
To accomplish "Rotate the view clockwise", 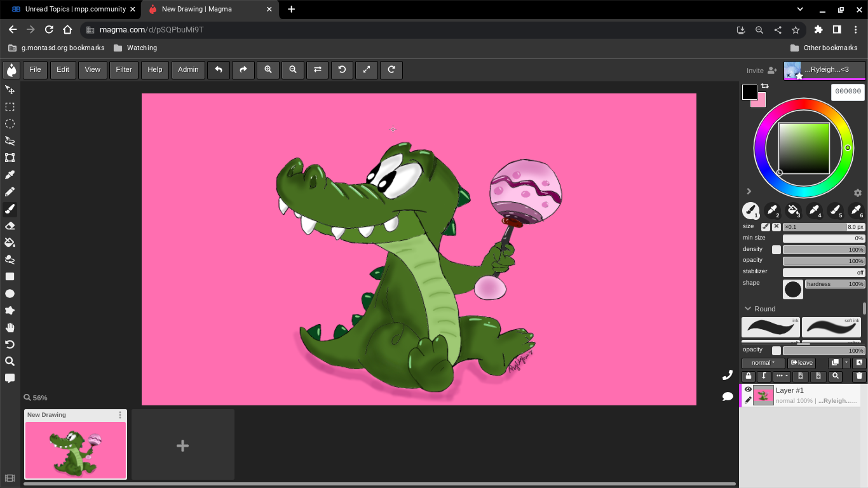I will 391,70.
